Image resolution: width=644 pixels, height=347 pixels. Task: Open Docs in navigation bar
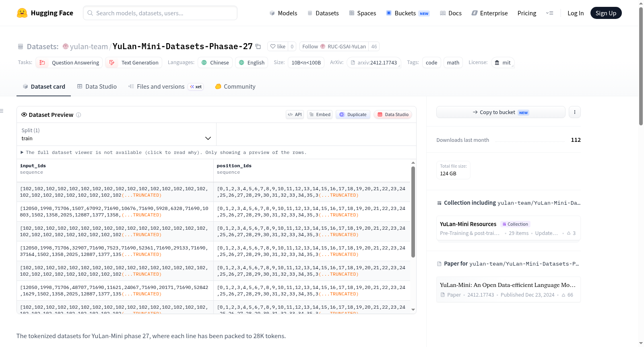450,13
